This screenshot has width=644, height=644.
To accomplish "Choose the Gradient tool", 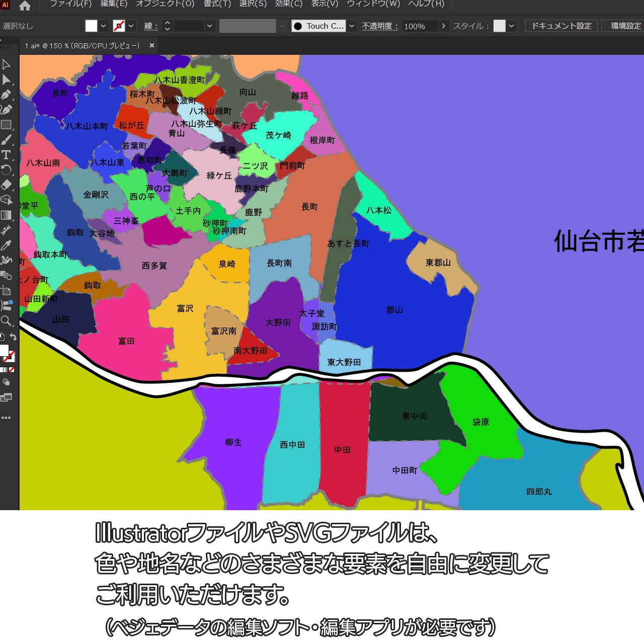I will pos(7,215).
